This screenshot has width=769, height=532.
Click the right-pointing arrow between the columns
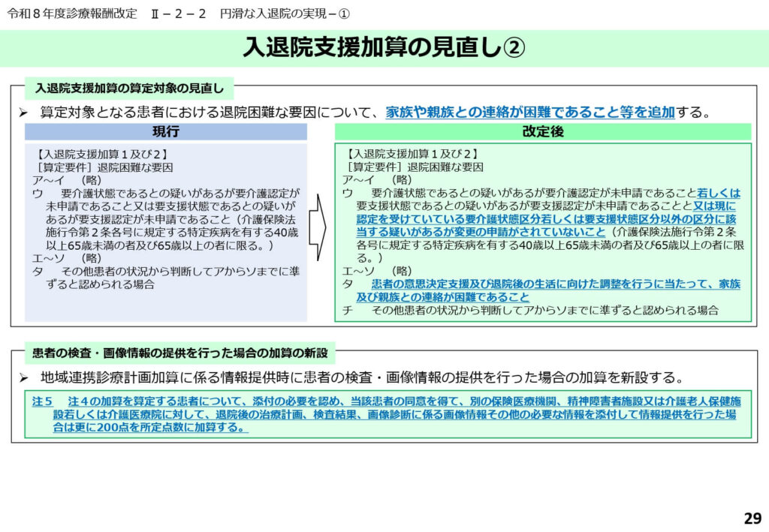pyautogui.click(x=318, y=224)
